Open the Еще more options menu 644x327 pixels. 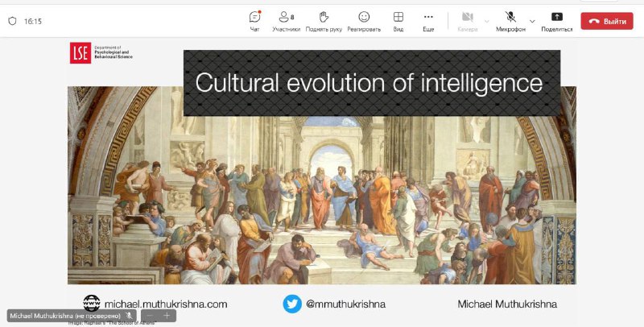point(428,21)
